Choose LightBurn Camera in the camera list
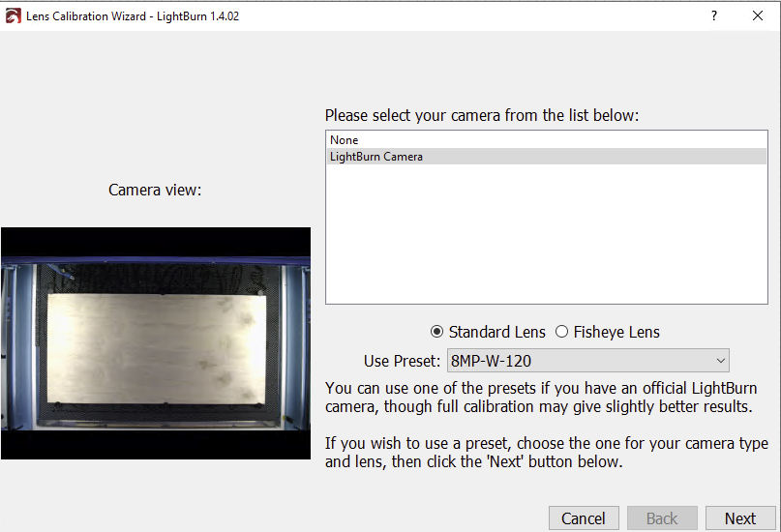 [x=547, y=157]
